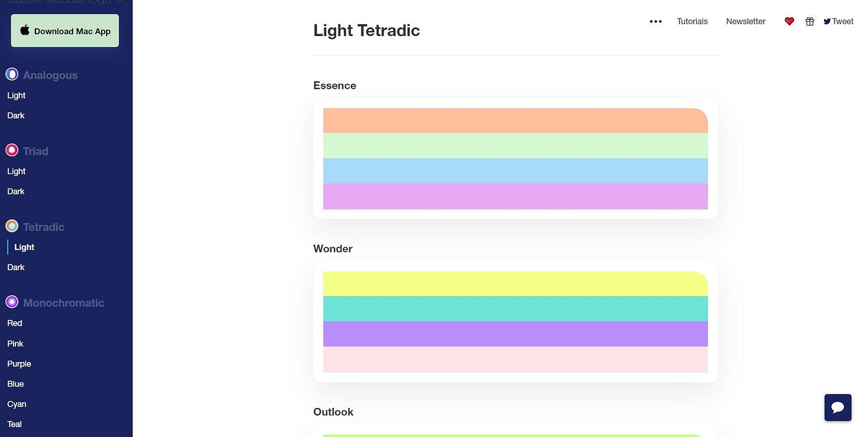Click the Analogous circle icon in sidebar
Screen dimensions: 868x437
pyautogui.click(x=12, y=74)
